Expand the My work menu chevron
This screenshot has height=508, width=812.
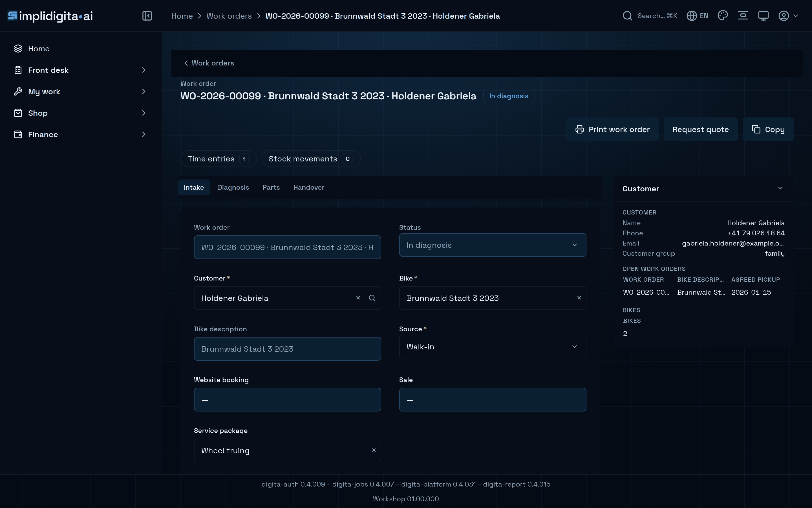[144, 92]
